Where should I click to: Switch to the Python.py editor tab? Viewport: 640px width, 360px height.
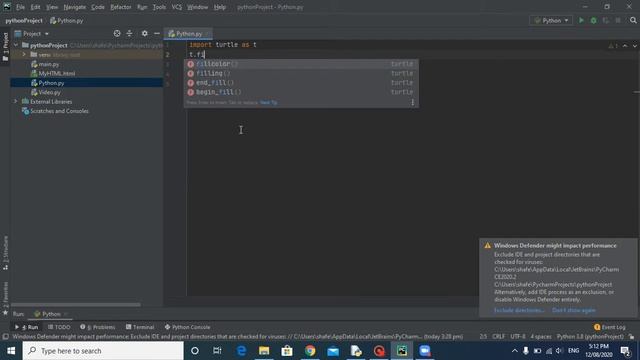188,34
